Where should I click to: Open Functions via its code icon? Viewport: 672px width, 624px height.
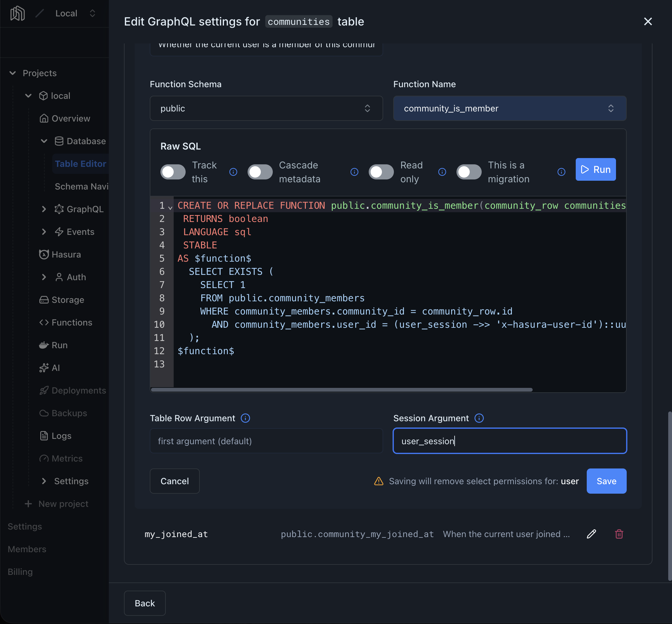(x=44, y=322)
